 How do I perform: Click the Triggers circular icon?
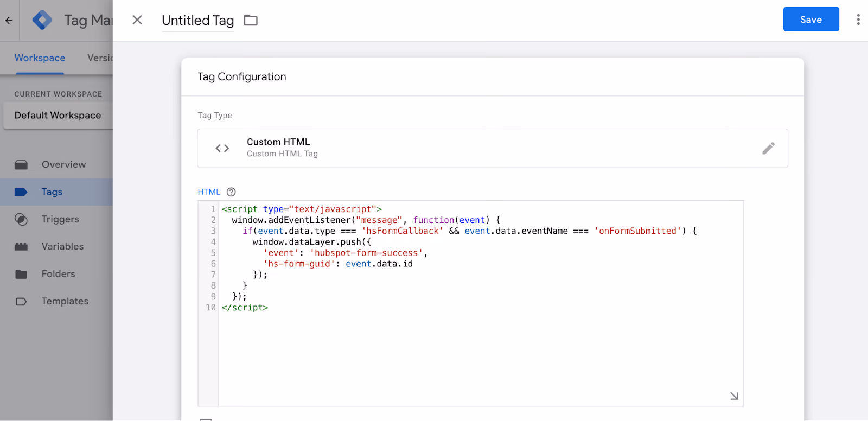click(x=21, y=219)
